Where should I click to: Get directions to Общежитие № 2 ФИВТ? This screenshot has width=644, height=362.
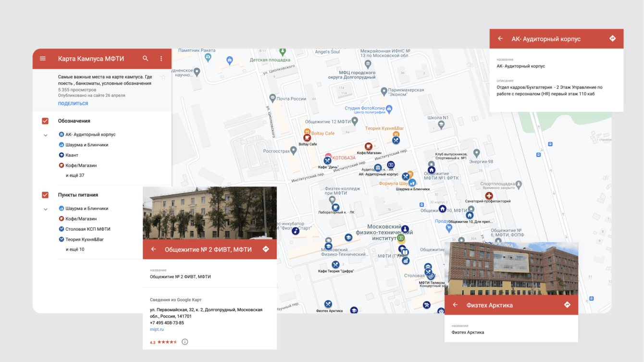click(266, 249)
